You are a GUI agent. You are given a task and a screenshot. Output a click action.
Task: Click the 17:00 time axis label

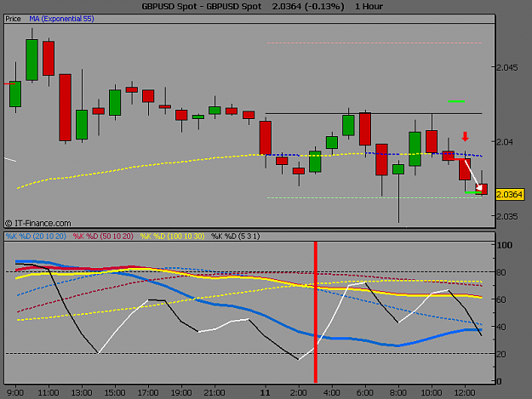[148, 392]
